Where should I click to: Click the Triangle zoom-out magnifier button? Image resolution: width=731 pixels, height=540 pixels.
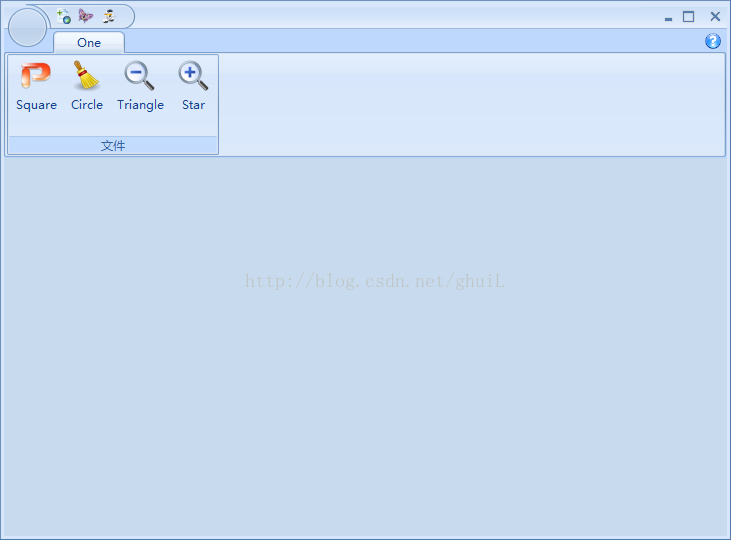point(140,87)
